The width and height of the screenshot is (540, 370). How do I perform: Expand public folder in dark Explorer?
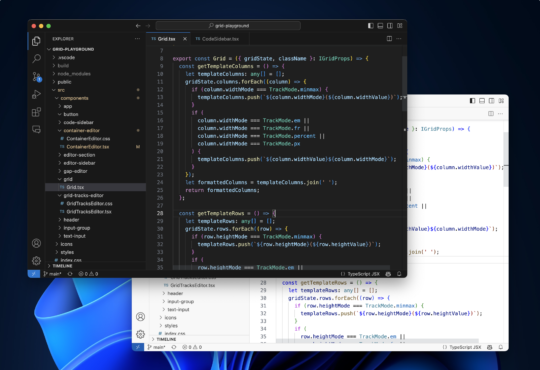(x=95, y=82)
